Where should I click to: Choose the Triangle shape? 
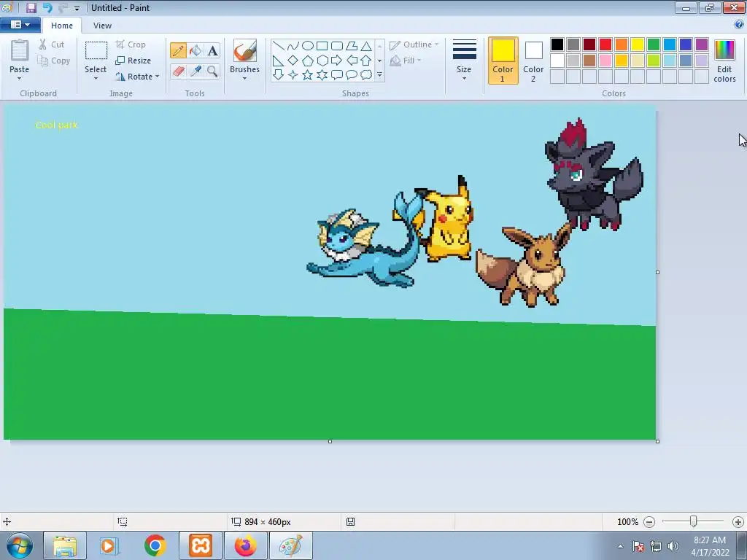[x=366, y=46]
